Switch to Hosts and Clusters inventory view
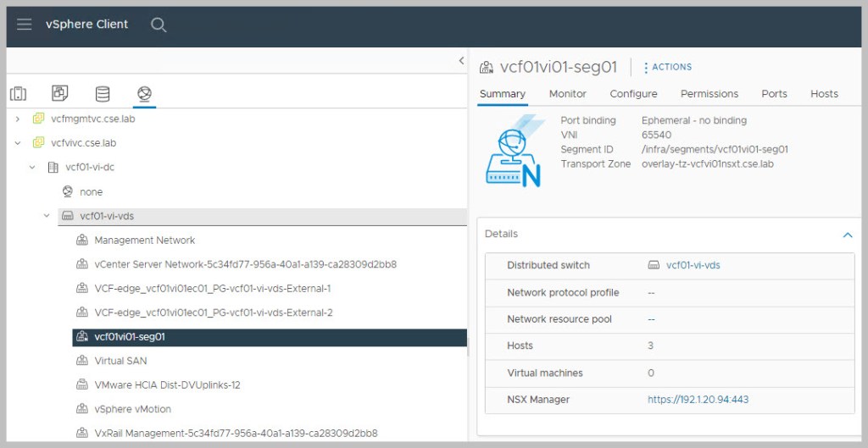 click(18, 94)
